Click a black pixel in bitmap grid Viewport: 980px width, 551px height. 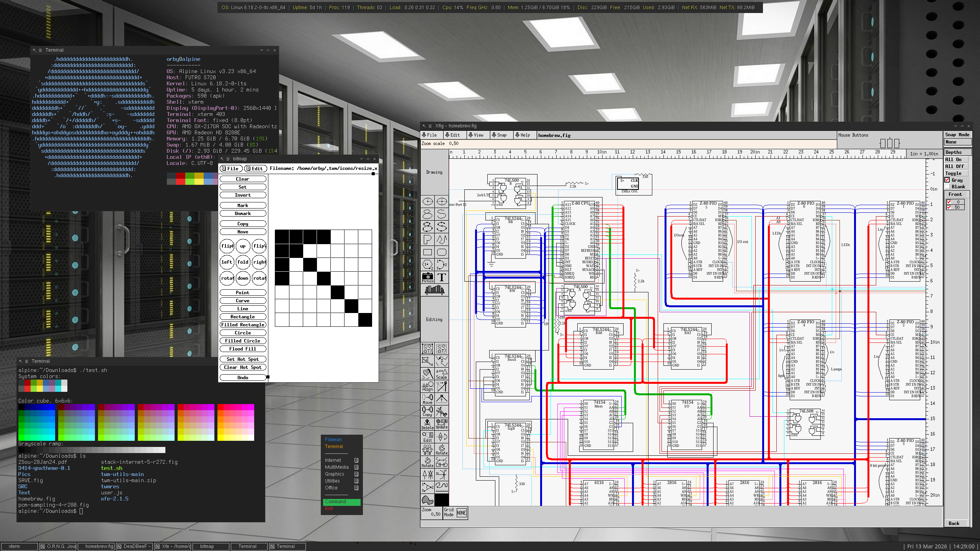[282, 237]
